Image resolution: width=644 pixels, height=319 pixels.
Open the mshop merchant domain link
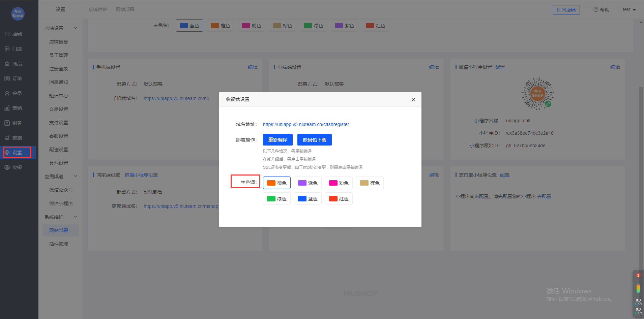181,206
